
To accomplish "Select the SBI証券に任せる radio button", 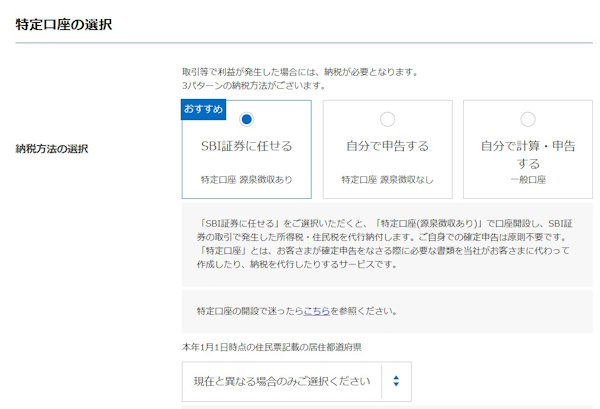I will (x=246, y=119).
